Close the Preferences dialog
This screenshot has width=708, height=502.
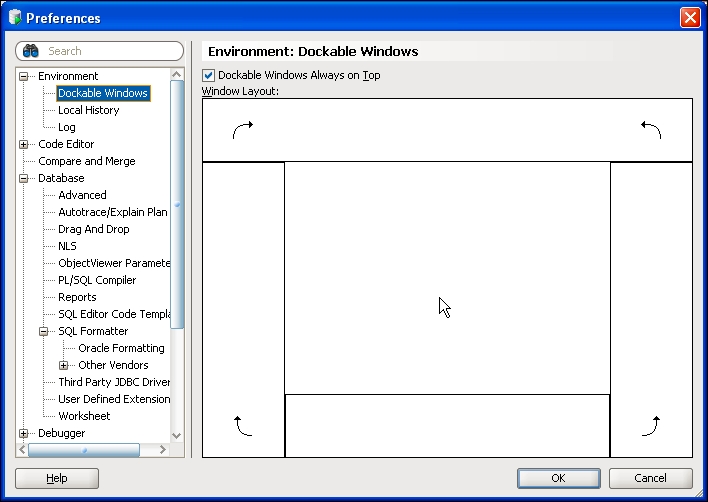[x=690, y=18]
